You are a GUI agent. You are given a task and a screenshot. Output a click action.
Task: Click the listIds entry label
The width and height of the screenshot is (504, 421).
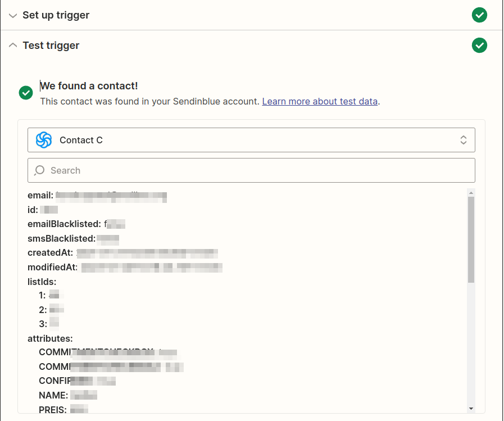[x=42, y=282]
